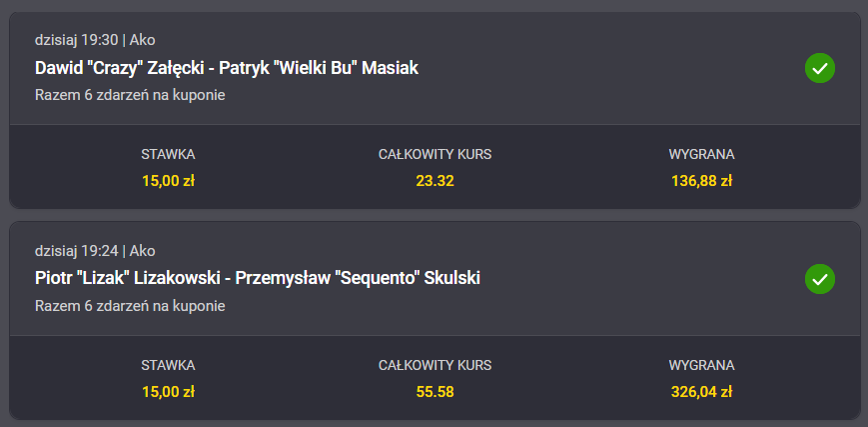Click the winnings amount 326,04 zł

[701, 391]
